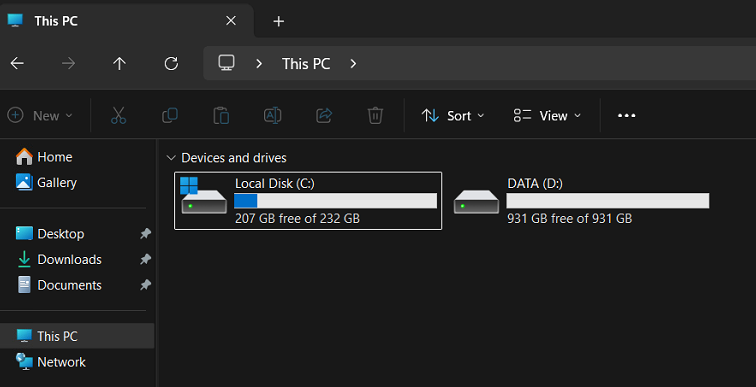Click the Cut scissors icon

click(x=118, y=116)
